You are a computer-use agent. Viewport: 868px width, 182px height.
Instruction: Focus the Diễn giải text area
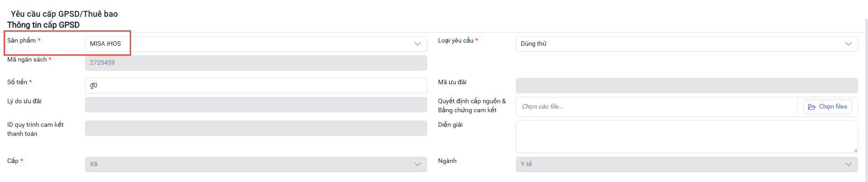click(686, 136)
